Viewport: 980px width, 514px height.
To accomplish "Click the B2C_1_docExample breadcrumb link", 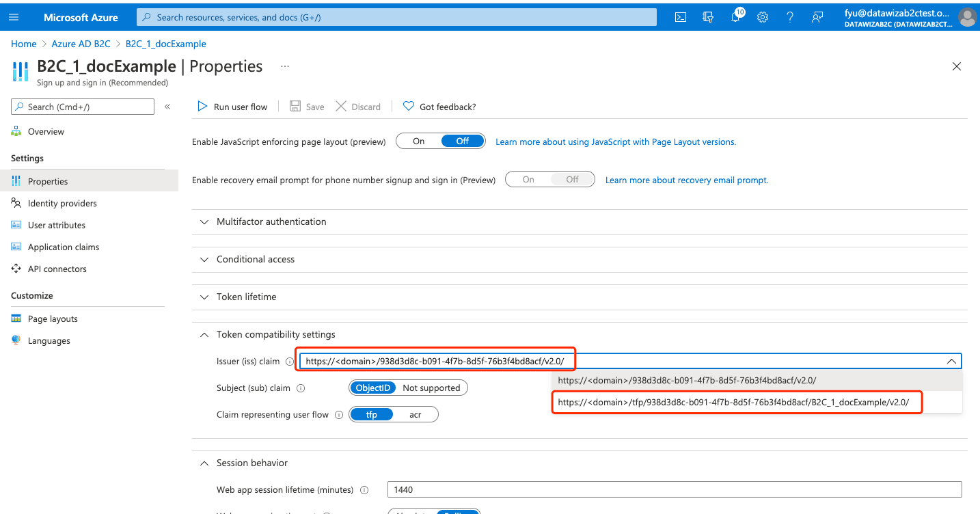I will (x=166, y=44).
